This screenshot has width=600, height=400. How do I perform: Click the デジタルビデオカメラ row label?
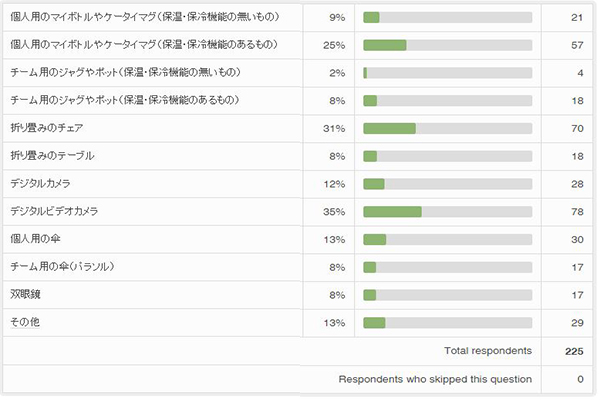[54, 212]
